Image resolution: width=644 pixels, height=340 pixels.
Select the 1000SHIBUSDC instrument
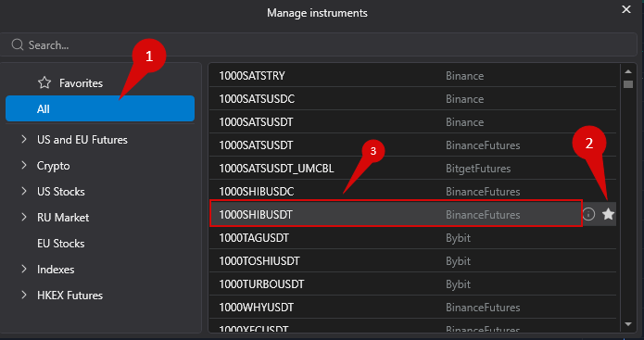tap(412, 192)
